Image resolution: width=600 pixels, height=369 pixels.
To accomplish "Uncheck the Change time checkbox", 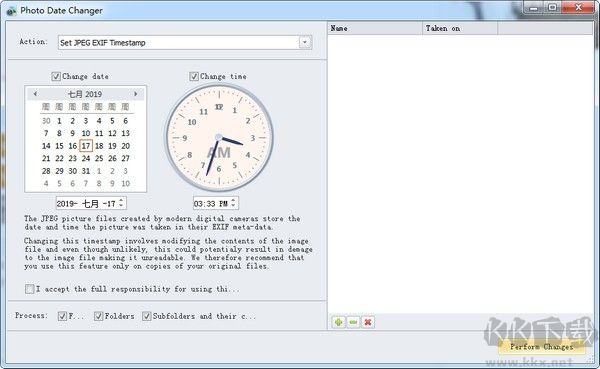I will click(x=194, y=77).
